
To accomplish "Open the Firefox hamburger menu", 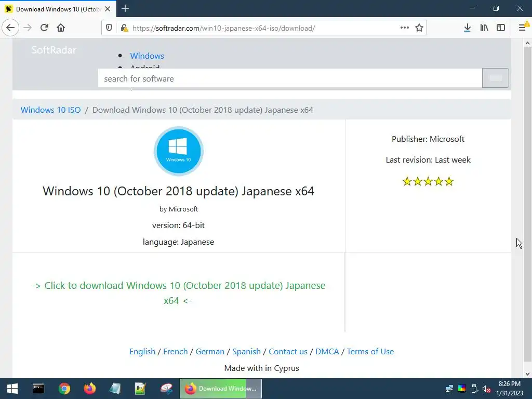I will coord(523,27).
